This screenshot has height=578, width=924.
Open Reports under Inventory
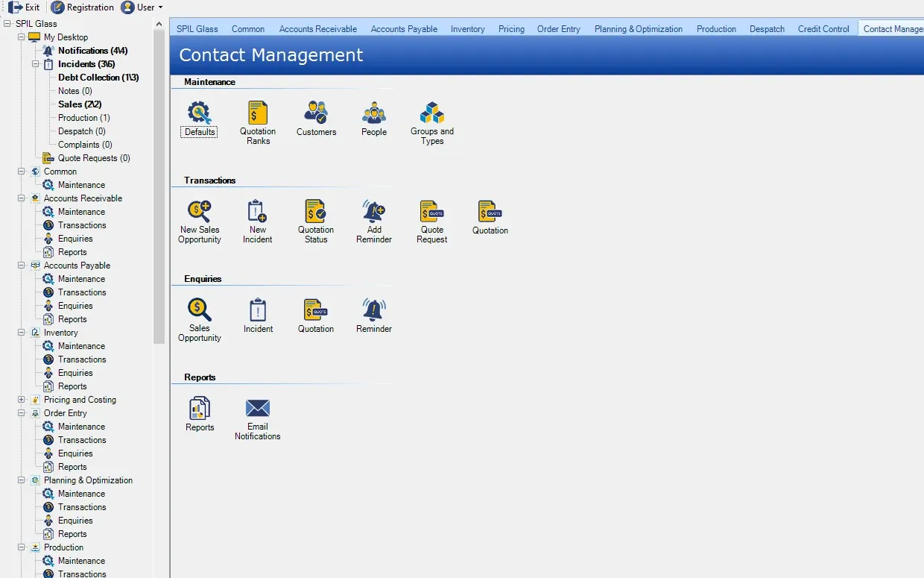point(72,386)
